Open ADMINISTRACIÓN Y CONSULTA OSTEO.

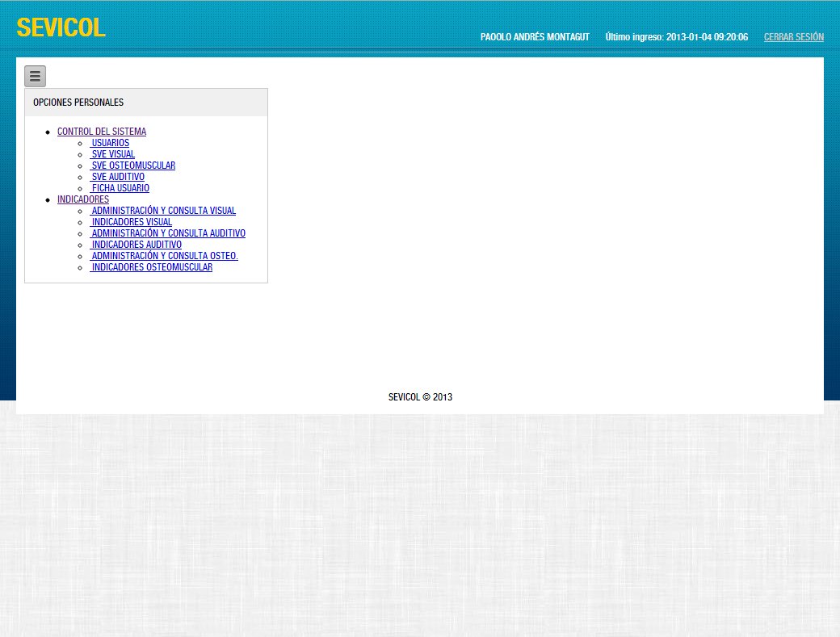click(163, 256)
